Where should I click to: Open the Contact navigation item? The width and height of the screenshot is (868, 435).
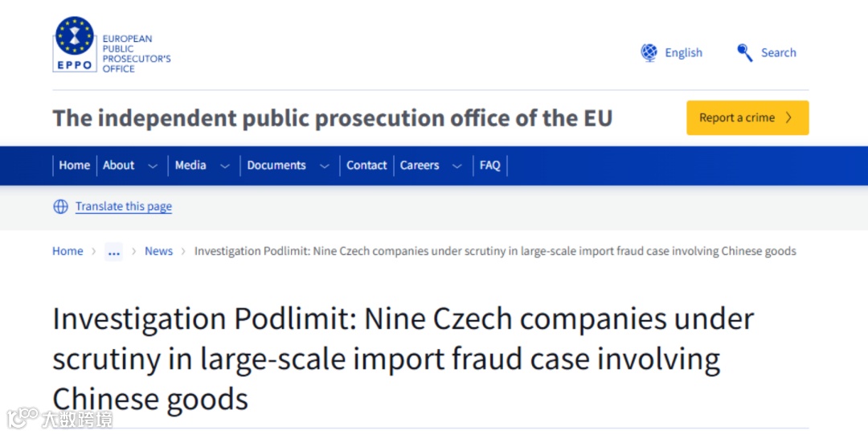pos(366,166)
